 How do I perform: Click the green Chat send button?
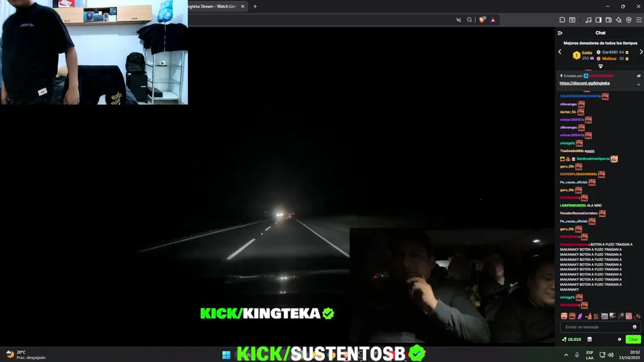tap(633, 339)
